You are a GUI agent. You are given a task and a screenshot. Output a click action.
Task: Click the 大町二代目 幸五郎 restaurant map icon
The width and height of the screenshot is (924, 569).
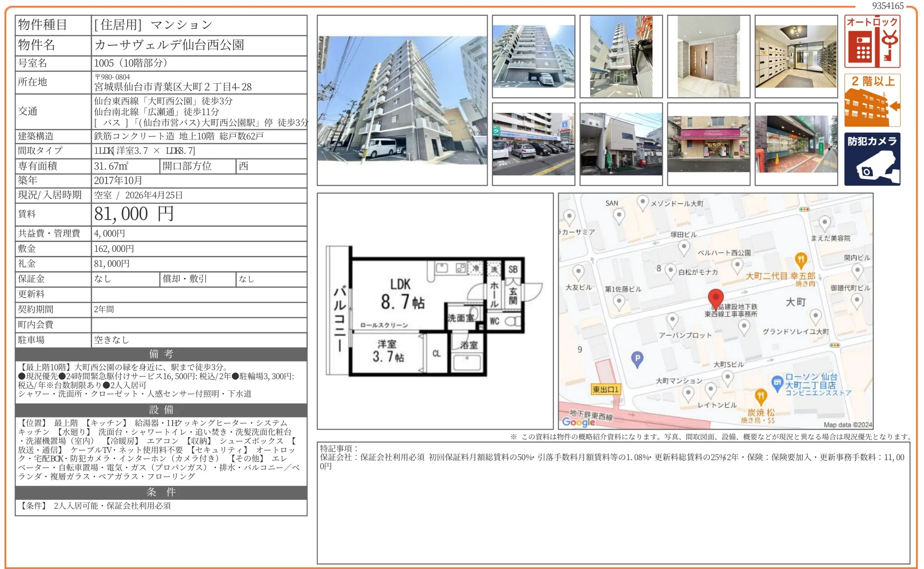tap(801, 260)
